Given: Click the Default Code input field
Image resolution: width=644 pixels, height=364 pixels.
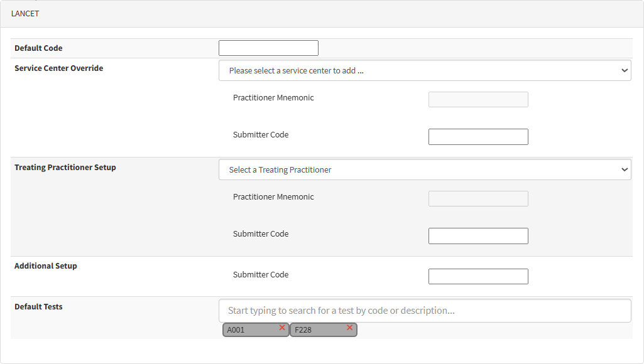Looking at the screenshot, I should 268,48.
